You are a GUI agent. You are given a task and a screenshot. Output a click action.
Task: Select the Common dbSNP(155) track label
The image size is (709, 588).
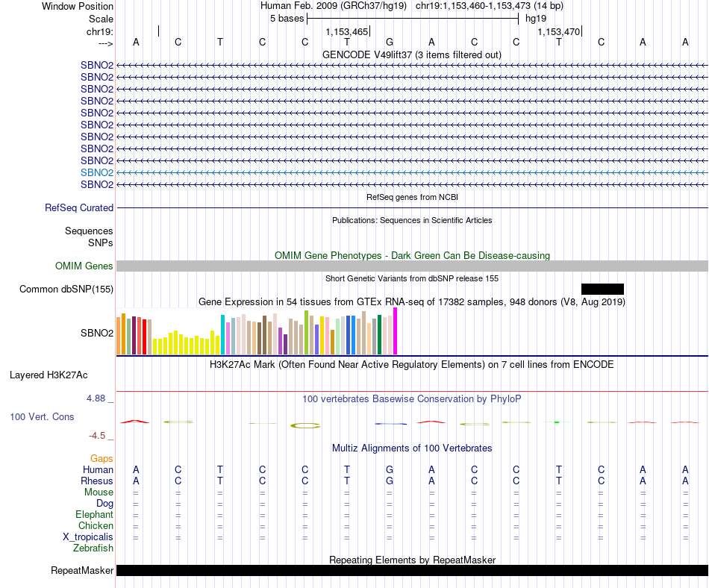(x=66, y=290)
